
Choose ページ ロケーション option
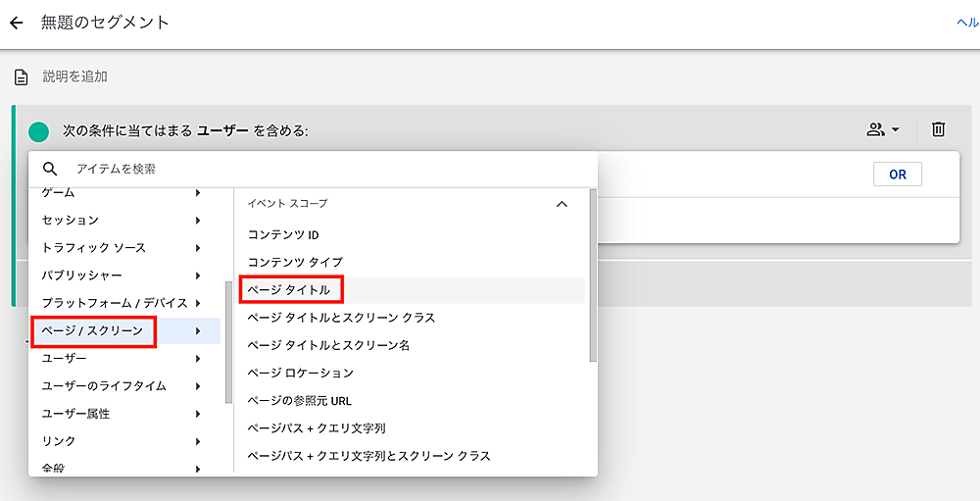tap(300, 374)
